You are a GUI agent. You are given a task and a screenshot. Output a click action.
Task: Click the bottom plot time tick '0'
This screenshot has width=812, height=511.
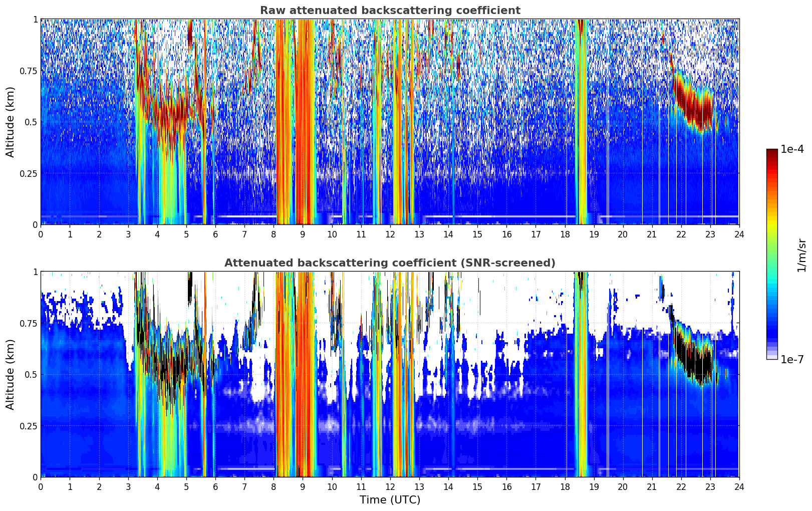point(41,487)
